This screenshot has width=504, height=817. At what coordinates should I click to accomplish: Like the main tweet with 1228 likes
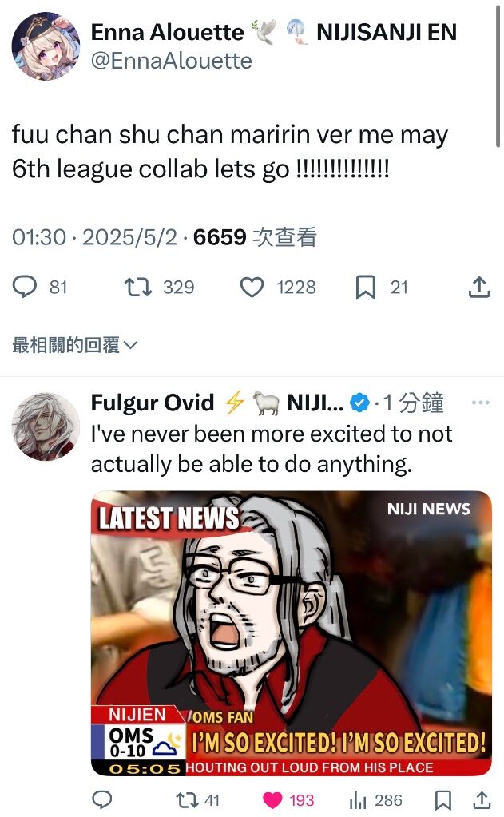click(x=252, y=287)
